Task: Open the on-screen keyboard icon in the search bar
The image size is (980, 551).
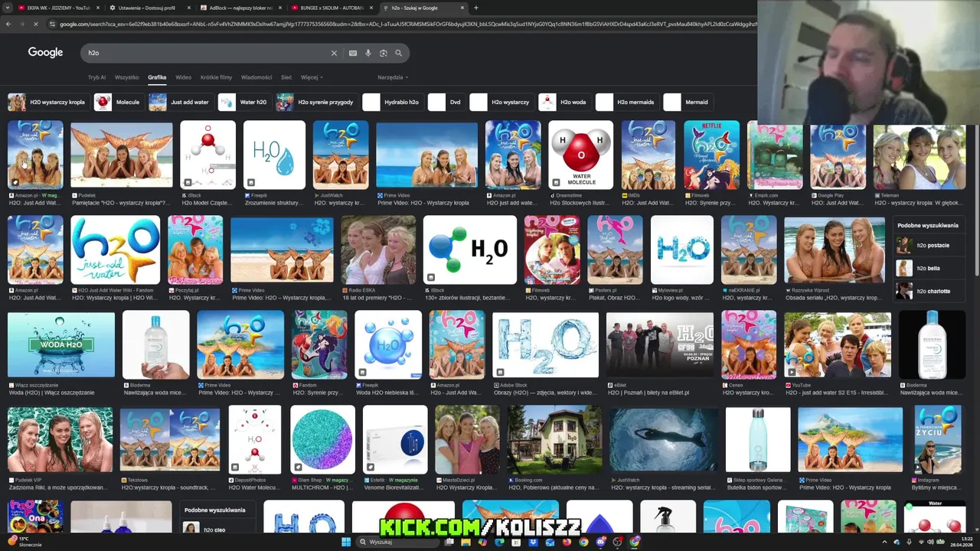Action: pyautogui.click(x=352, y=53)
